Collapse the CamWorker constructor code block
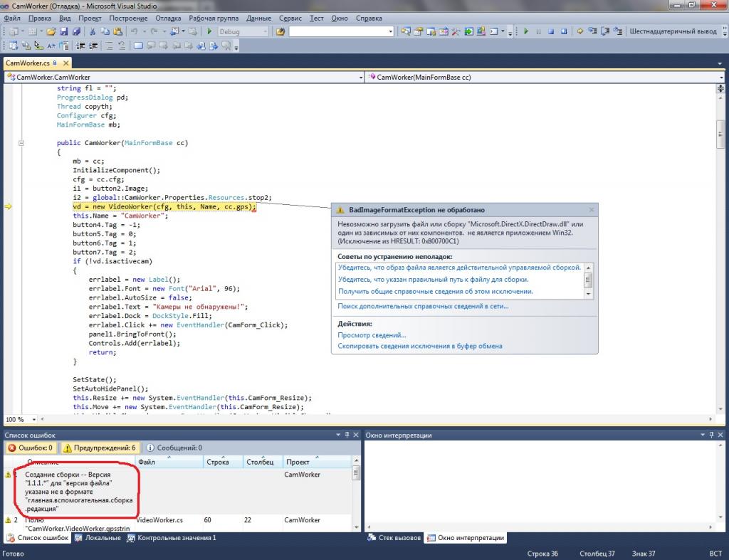The image size is (729, 560). click(x=22, y=143)
